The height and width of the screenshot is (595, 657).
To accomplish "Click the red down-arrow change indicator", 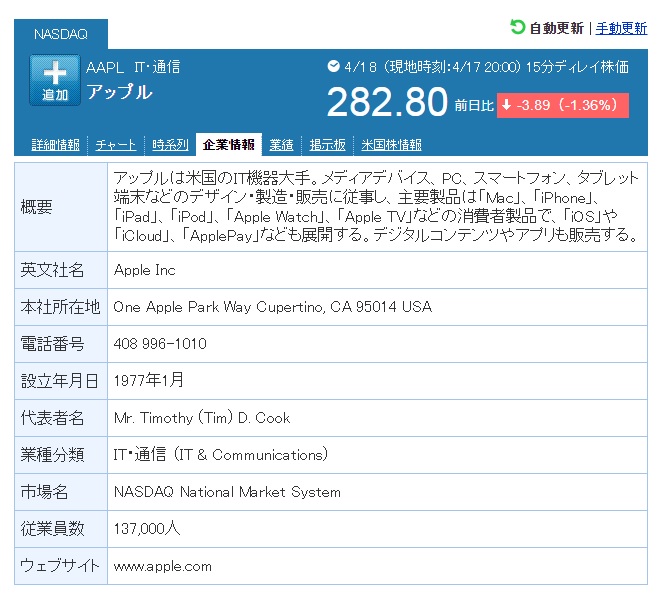I will pos(507,105).
